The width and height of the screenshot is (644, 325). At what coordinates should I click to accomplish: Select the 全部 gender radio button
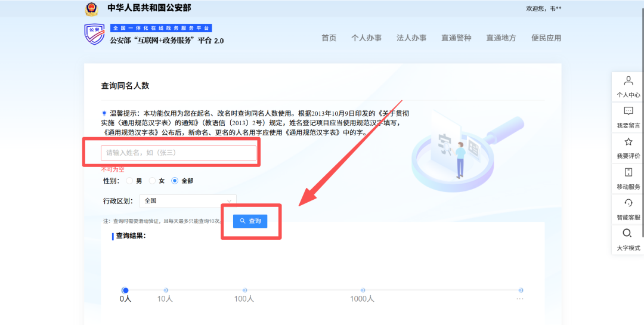tap(175, 181)
